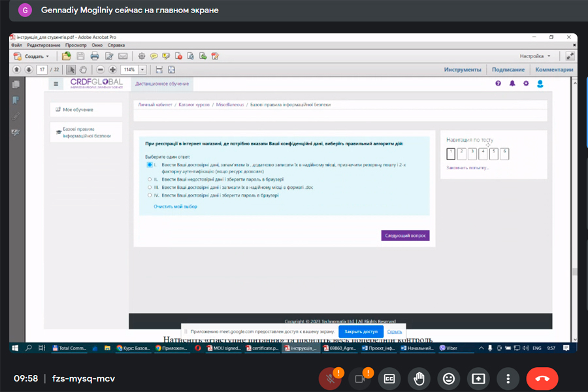Screen dimensions: 588x392
Task: Open the emoji reactions in Meet
Action: click(x=448, y=378)
